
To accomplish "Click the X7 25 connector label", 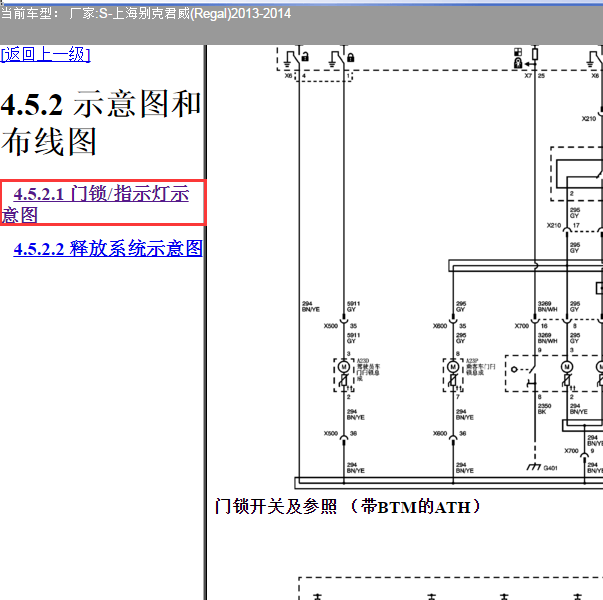I will click(x=535, y=76).
